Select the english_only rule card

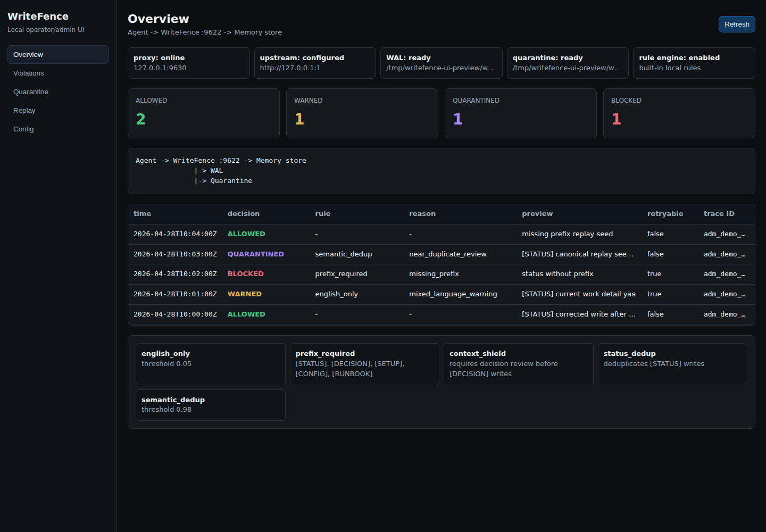(210, 364)
